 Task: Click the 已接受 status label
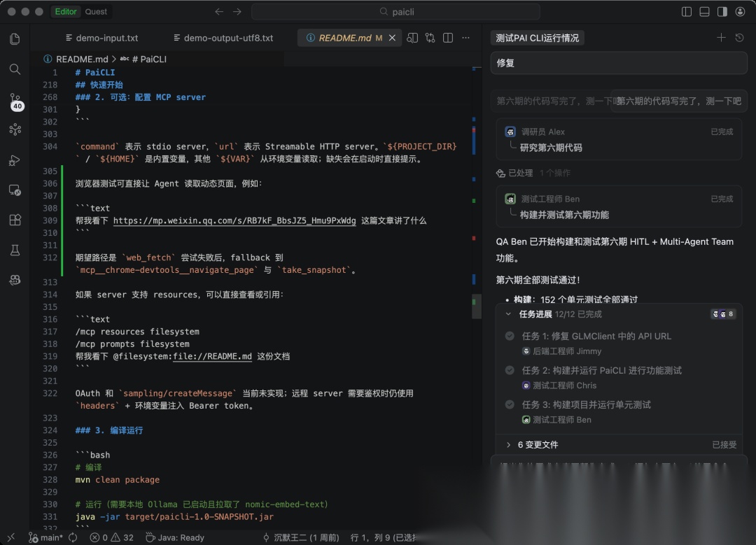click(724, 445)
